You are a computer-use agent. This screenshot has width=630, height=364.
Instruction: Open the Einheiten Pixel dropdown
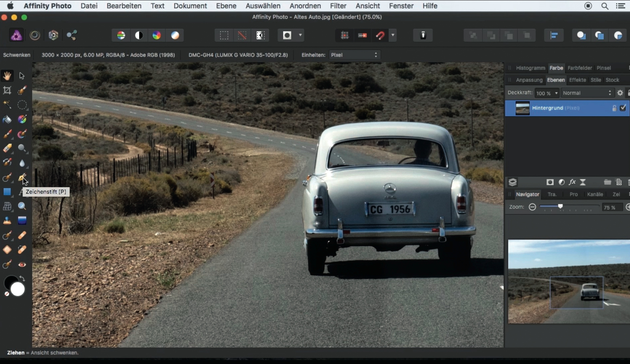tap(354, 55)
